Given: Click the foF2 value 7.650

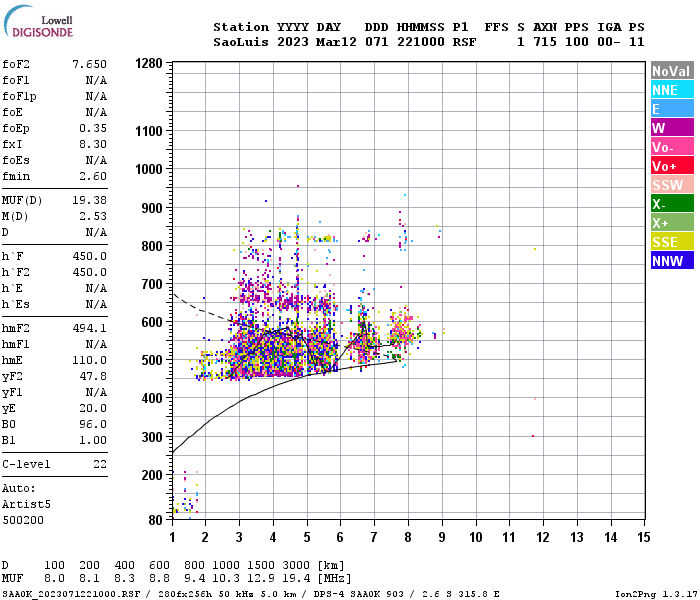Looking at the screenshot, I should pos(90,64).
